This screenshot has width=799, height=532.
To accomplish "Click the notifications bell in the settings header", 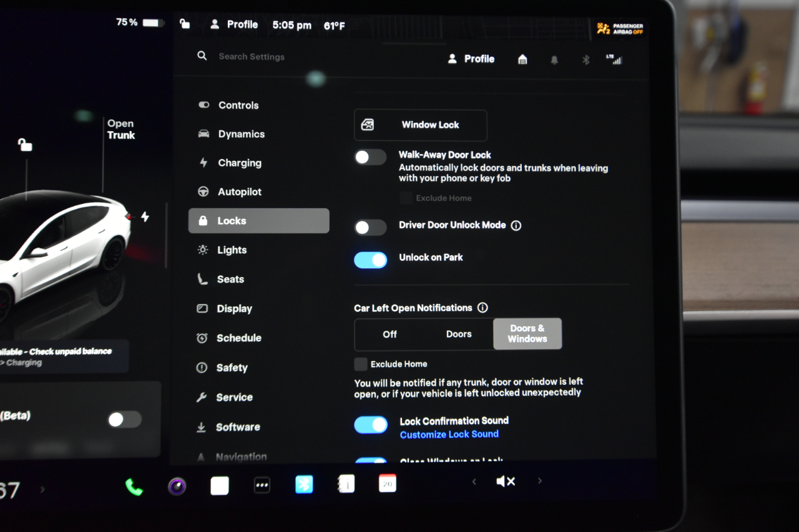I will click(554, 59).
